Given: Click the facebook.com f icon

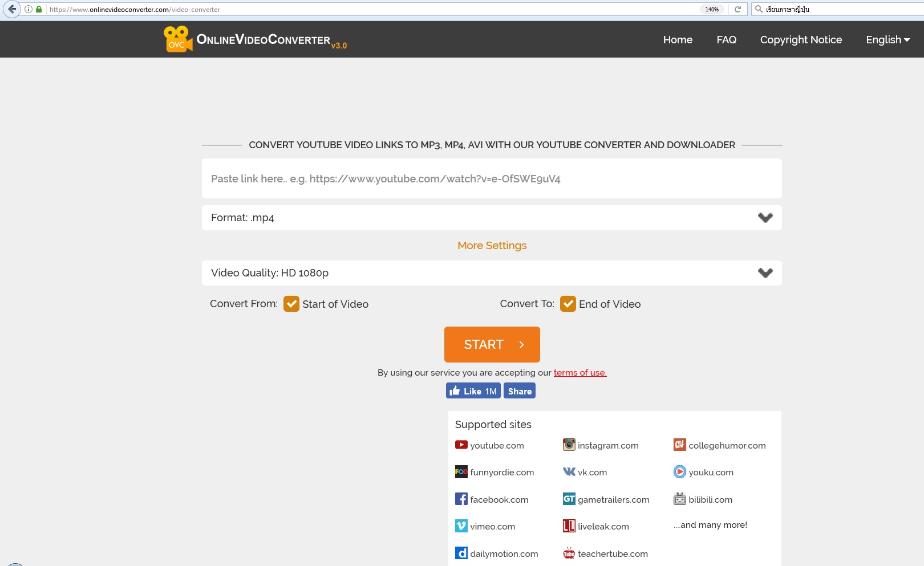Looking at the screenshot, I should [461, 499].
